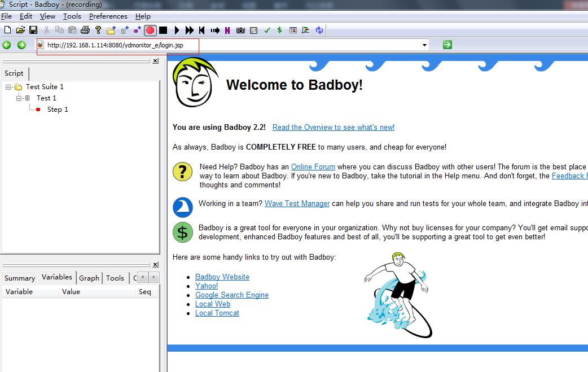The height and width of the screenshot is (372, 588).
Task: Open the Tools menu
Action: coord(72,16)
